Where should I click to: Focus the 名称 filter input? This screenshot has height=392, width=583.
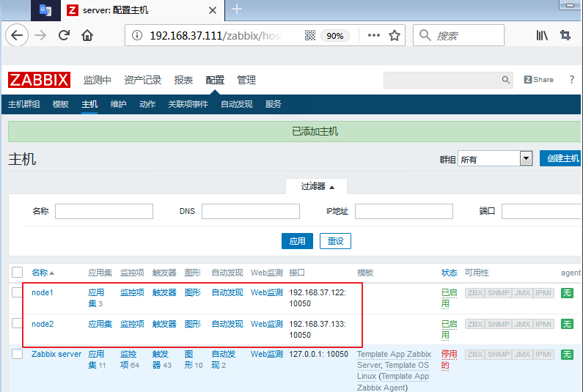(x=104, y=211)
